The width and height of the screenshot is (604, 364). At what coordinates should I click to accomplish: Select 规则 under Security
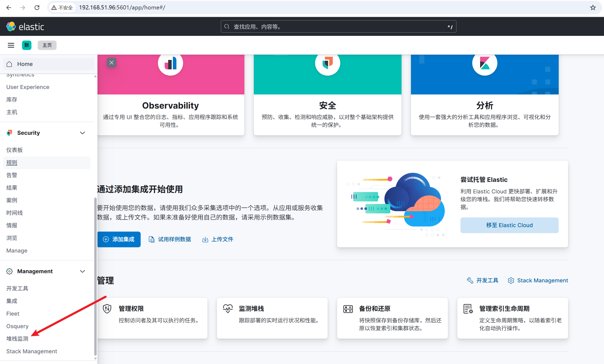pos(12,163)
